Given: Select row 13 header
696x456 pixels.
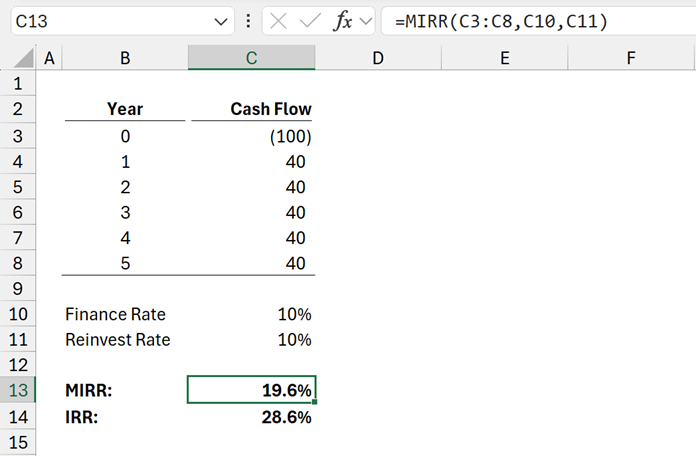Looking at the screenshot, I should point(18,390).
